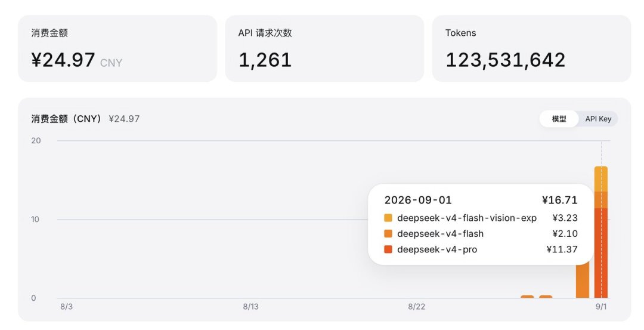This screenshot has width=644, height=330.
Task: Click the Tokens card title
Action: point(460,33)
